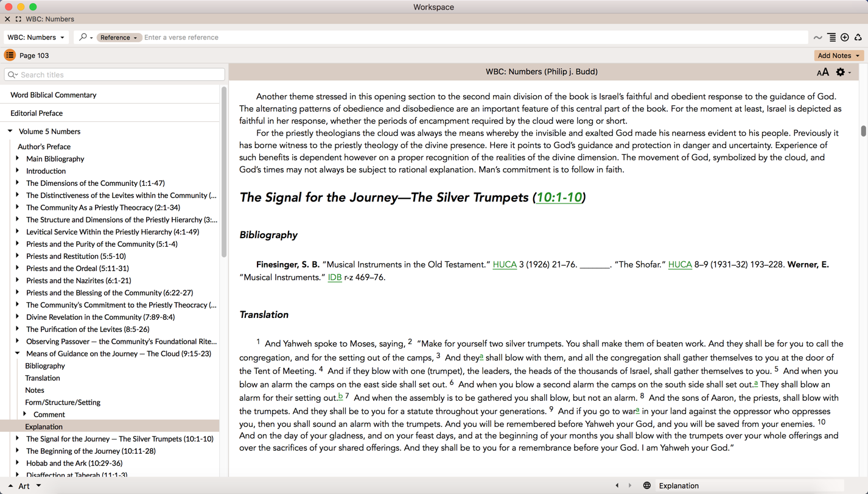Expand the Introduction section
The image size is (868, 494).
18,171
